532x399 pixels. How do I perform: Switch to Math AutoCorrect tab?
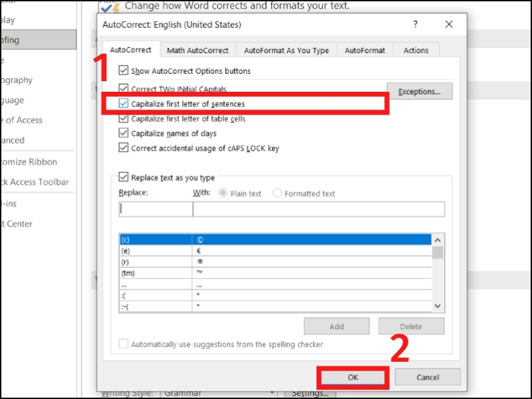click(198, 51)
